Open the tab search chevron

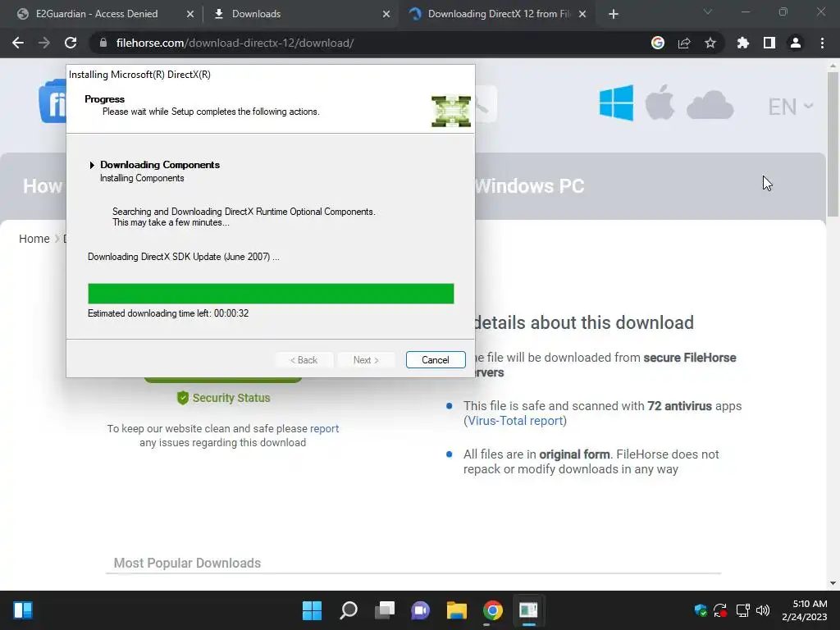[708, 11]
